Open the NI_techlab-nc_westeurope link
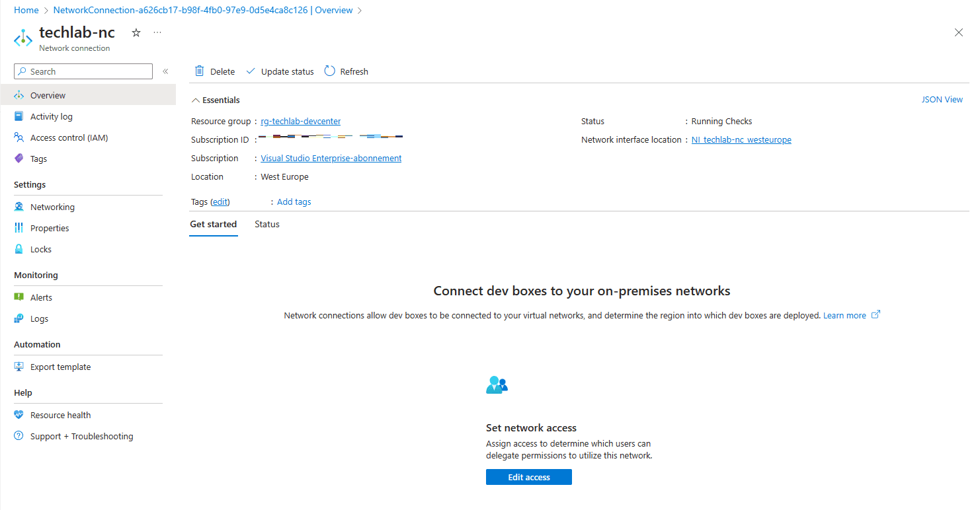Image resolution: width=980 pixels, height=510 pixels. click(x=741, y=140)
